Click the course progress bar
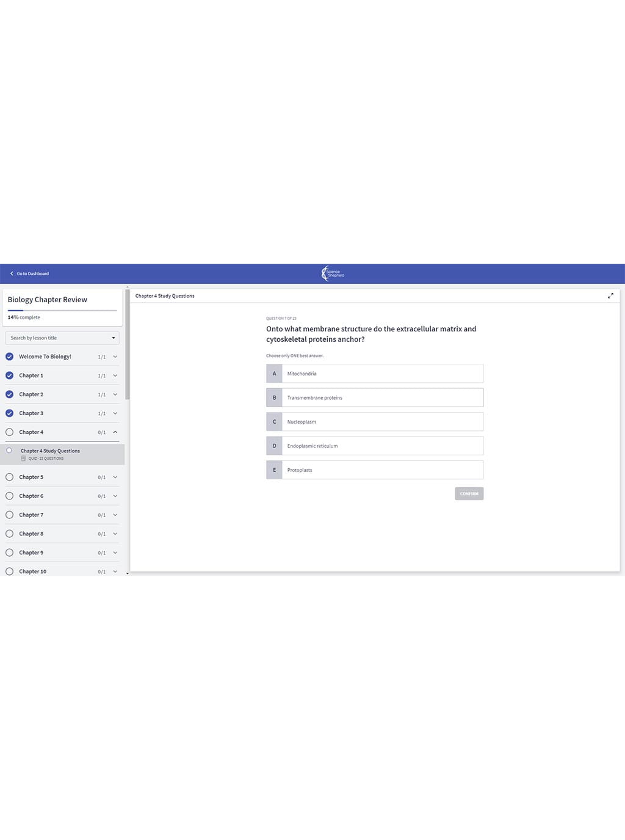 62,311
